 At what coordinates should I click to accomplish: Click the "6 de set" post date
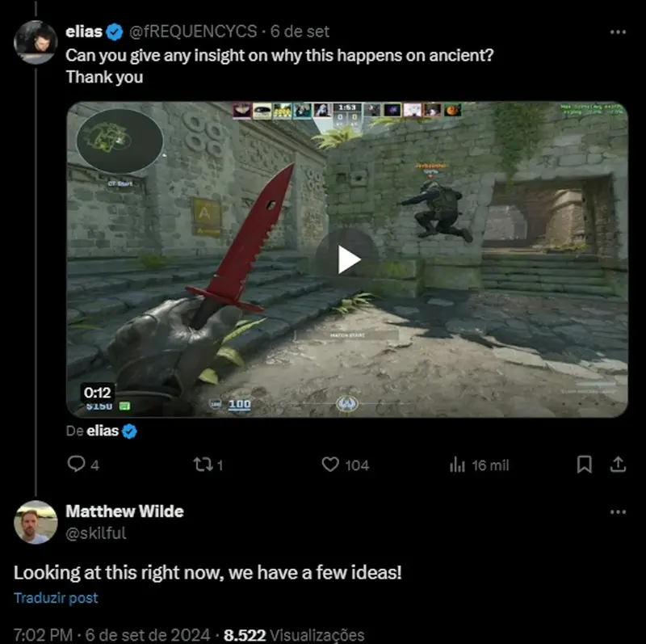300,32
